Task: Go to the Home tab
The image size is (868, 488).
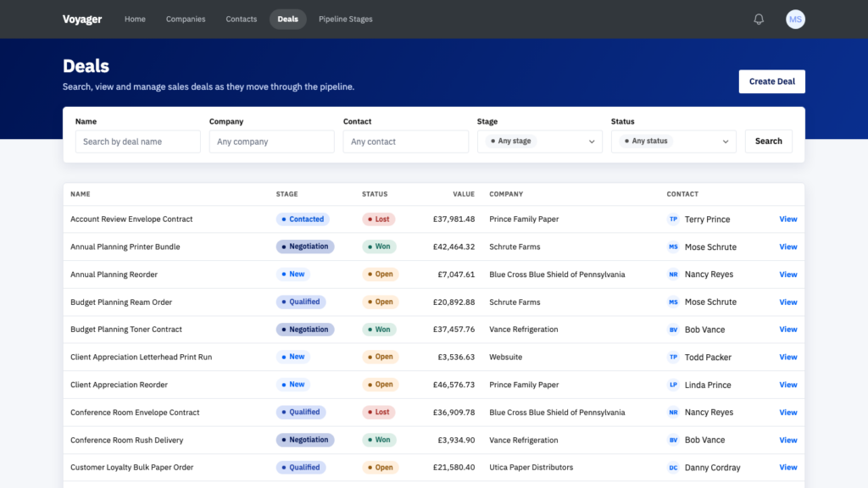Action: click(135, 19)
